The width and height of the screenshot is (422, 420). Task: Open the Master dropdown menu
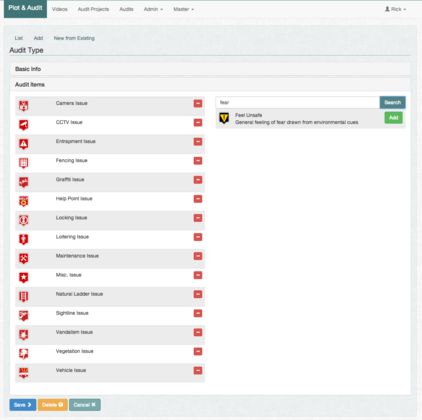pos(183,9)
